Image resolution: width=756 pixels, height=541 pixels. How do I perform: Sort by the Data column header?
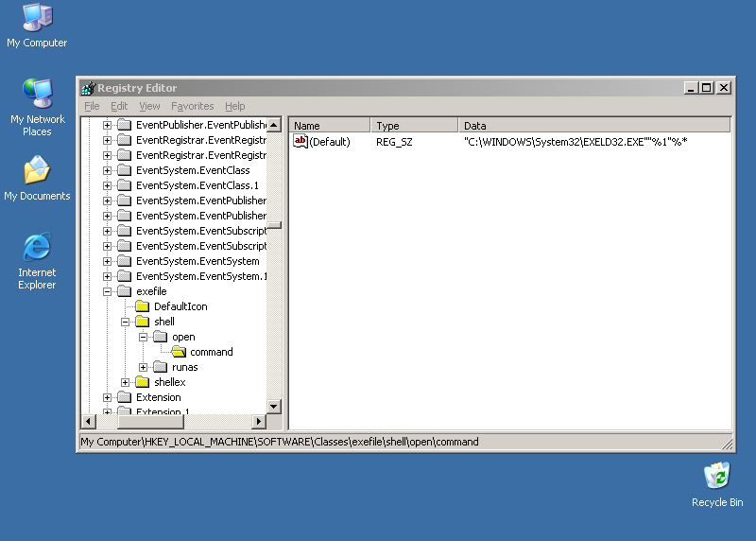pyautogui.click(x=594, y=126)
